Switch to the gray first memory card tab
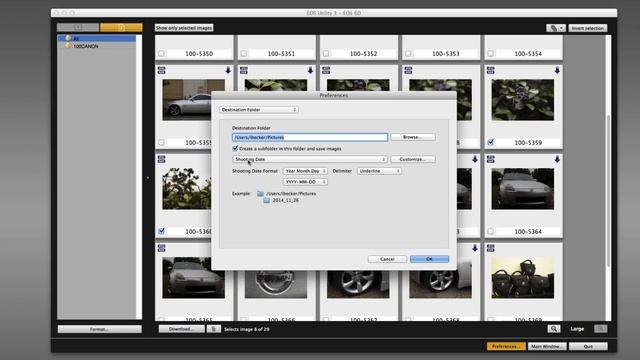Viewport: 640px width, 360px height. click(x=78, y=27)
